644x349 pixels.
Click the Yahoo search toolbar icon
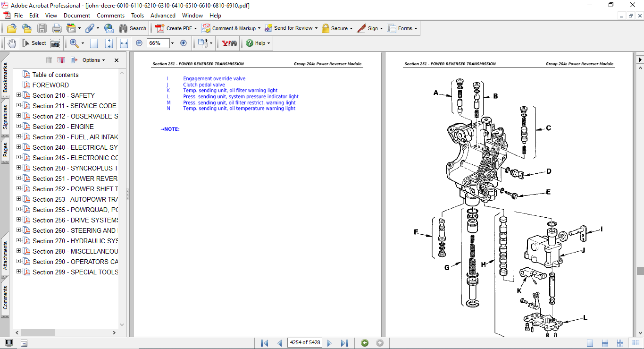(229, 43)
